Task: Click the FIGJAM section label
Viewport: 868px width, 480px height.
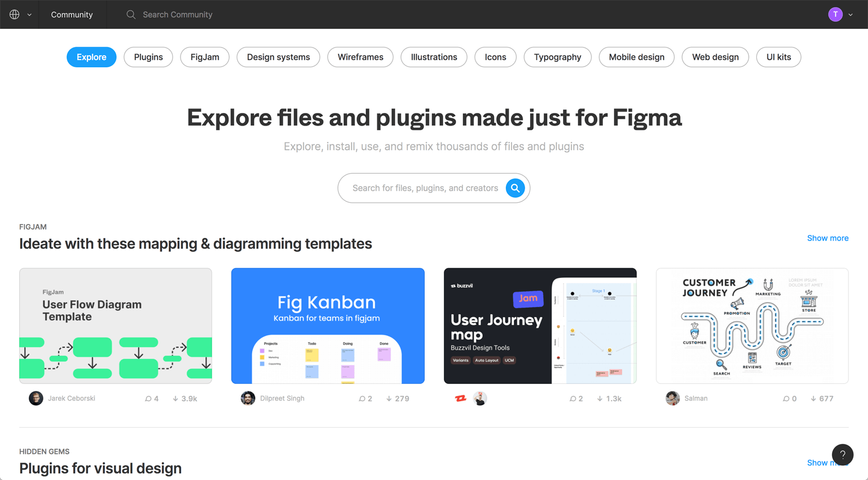Action: point(33,227)
